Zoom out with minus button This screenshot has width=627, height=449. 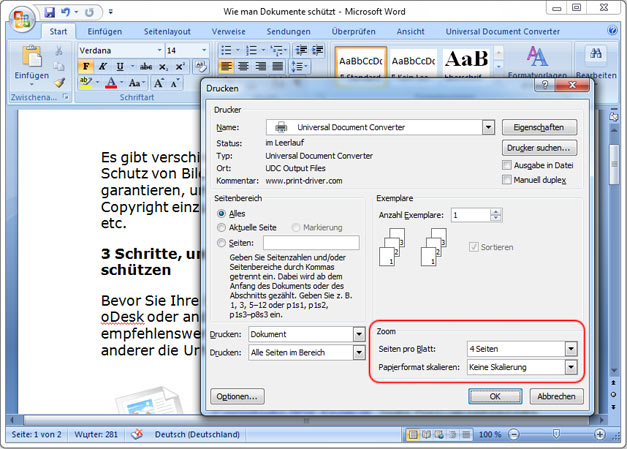[x=514, y=434]
